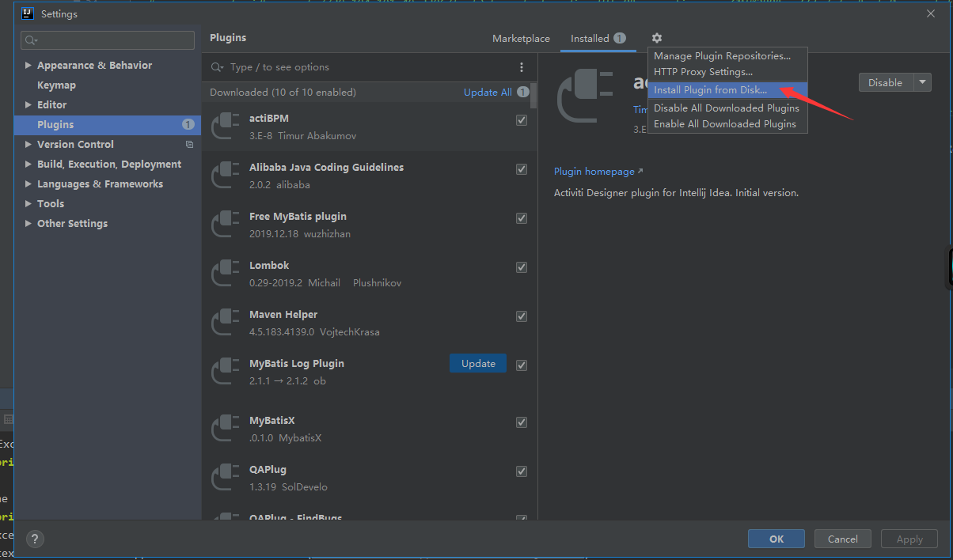Click Update for MyBatis Log Plugin

point(478,364)
